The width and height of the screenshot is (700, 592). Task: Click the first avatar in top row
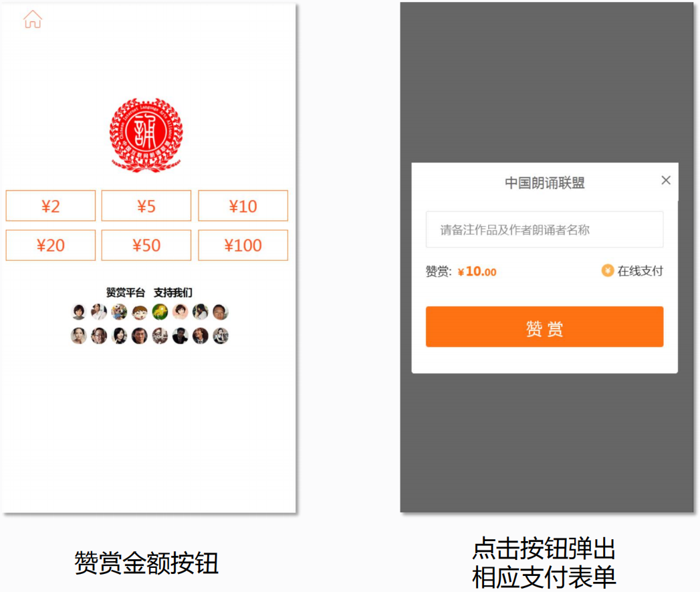click(x=79, y=312)
